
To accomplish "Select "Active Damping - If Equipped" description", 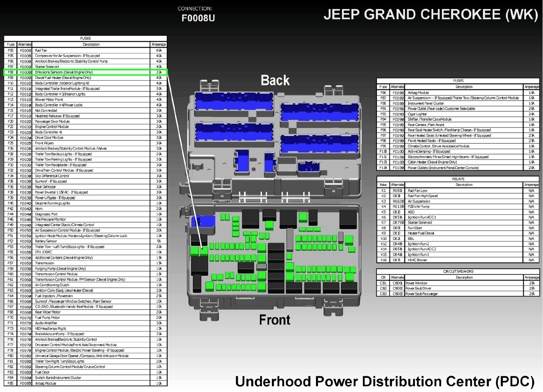I will point(429,152).
